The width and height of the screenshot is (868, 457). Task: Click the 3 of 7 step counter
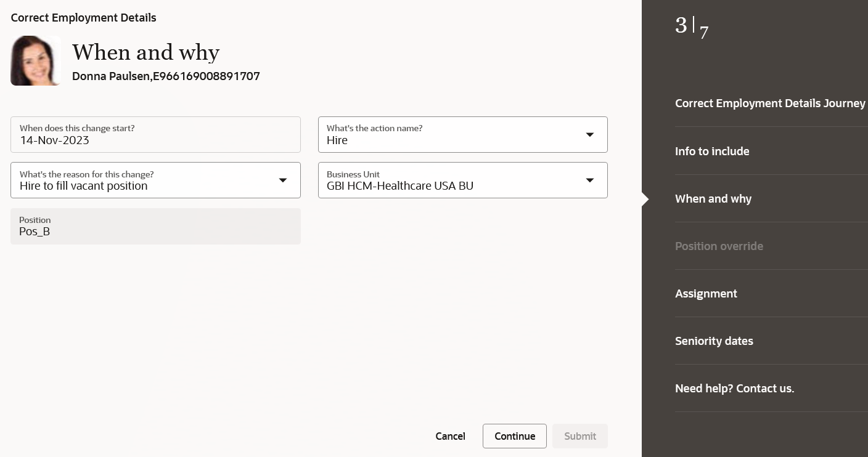tap(692, 27)
